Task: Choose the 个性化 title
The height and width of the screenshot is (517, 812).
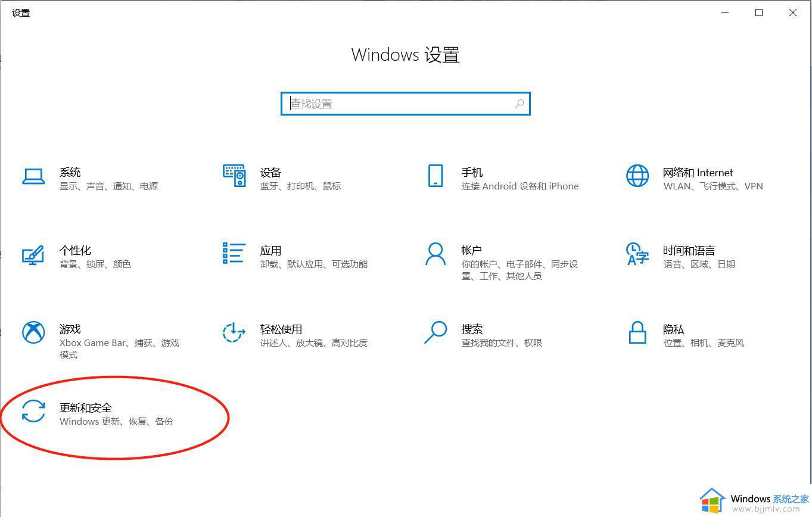Action: click(x=75, y=250)
